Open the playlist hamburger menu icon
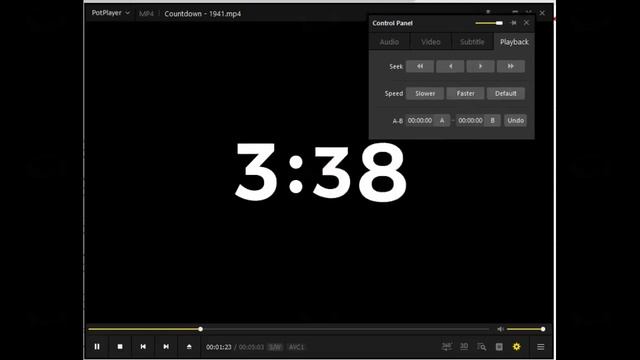The width and height of the screenshot is (640, 360). click(540, 347)
